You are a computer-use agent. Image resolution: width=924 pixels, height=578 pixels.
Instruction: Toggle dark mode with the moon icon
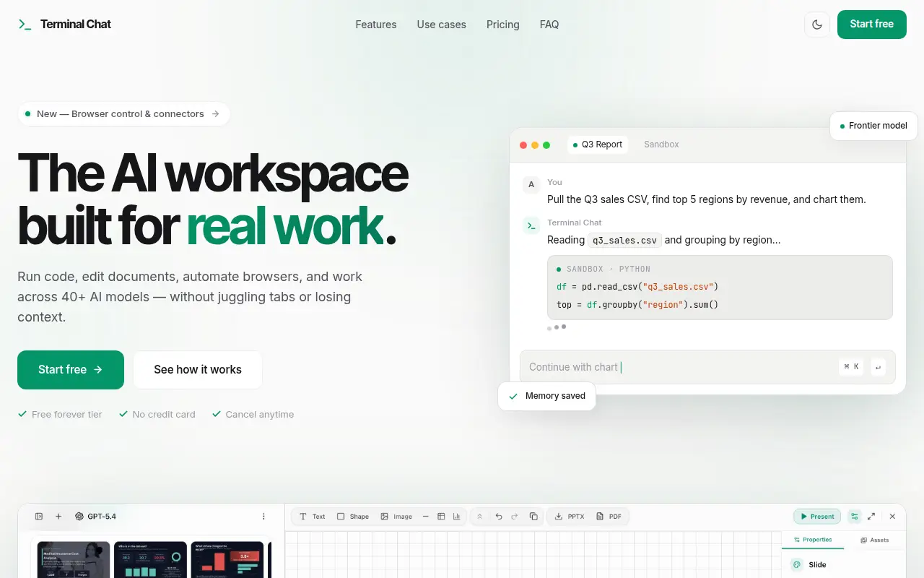(x=817, y=25)
